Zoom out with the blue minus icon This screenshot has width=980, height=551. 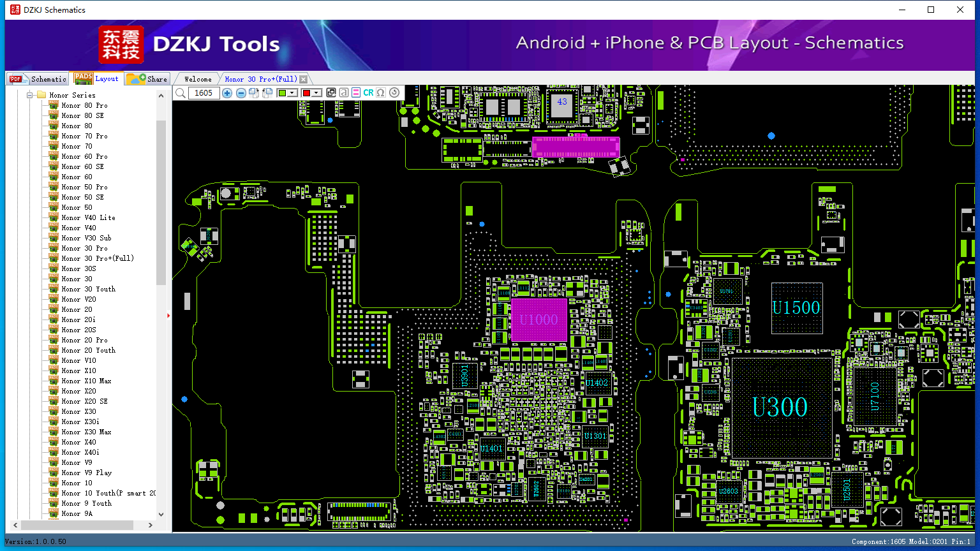241,93
